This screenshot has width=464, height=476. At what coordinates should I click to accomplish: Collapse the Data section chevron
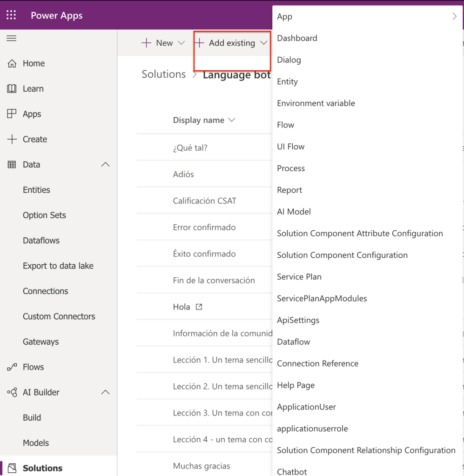106,165
